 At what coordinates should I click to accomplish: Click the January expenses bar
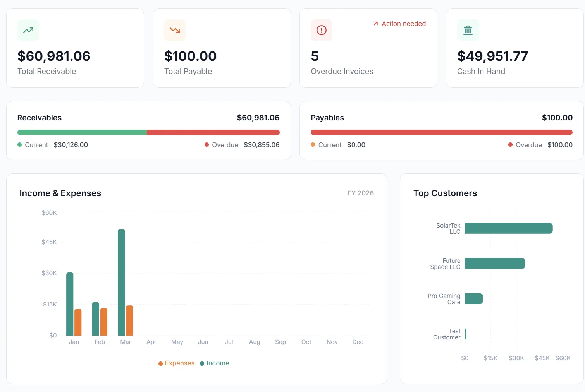(78, 322)
